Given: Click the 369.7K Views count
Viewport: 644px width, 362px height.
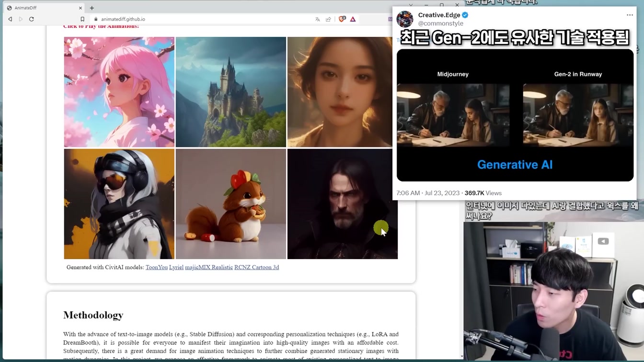Looking at the screenshot, I should point(483,193).
